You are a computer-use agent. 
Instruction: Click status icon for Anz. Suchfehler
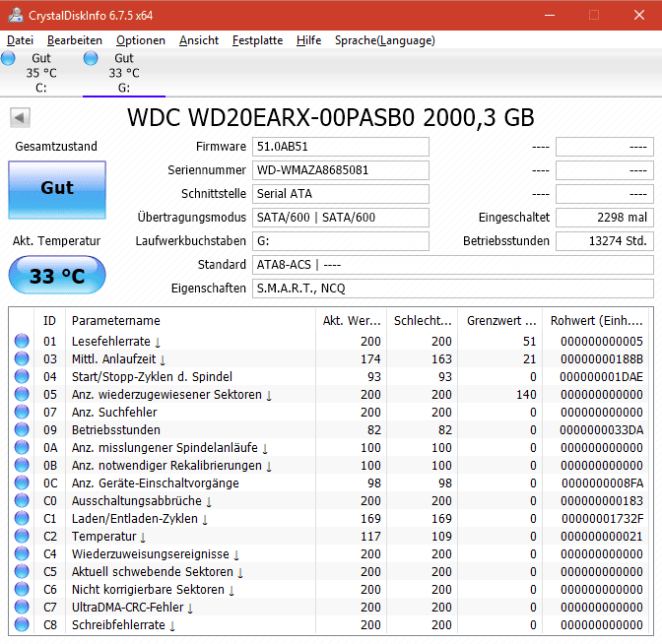click(22, 412)
